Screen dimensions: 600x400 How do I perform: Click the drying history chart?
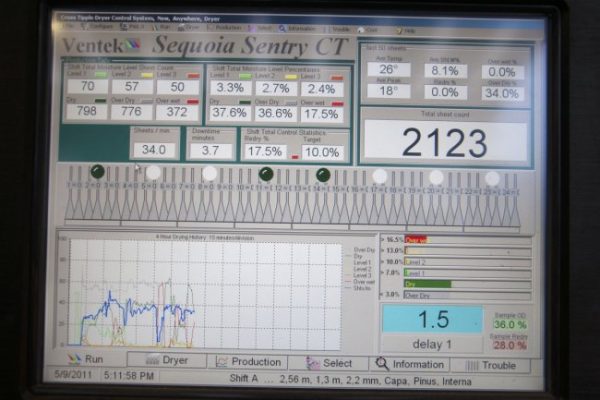coord(205,294)
